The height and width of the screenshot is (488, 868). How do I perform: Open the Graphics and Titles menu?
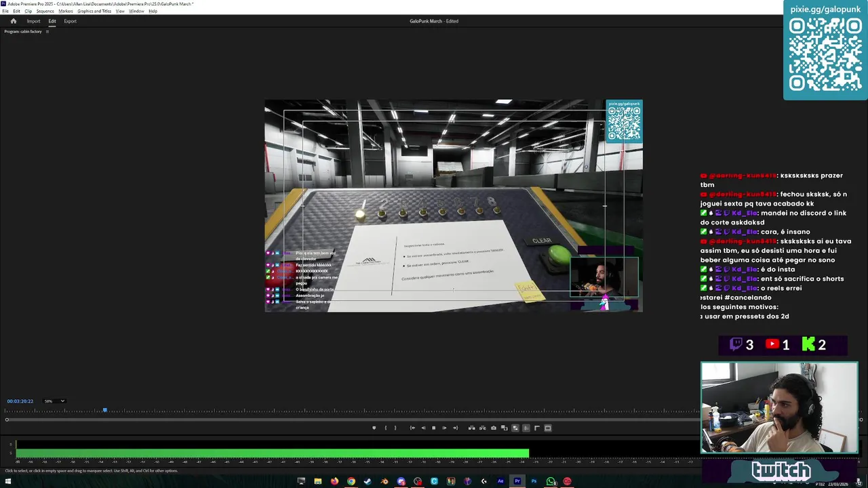(94, 12)
